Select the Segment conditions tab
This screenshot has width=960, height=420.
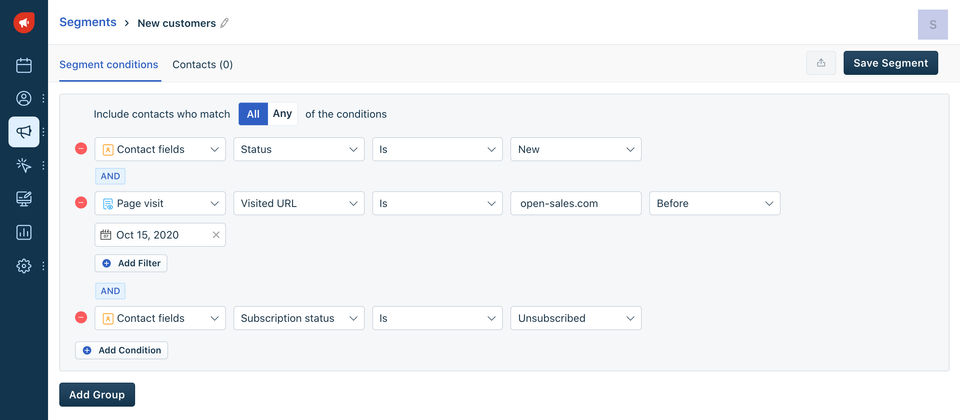click(x=108, y=64)
